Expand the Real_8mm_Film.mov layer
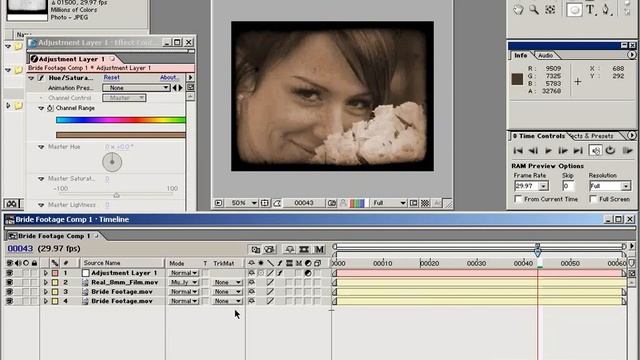 (46, 282)
